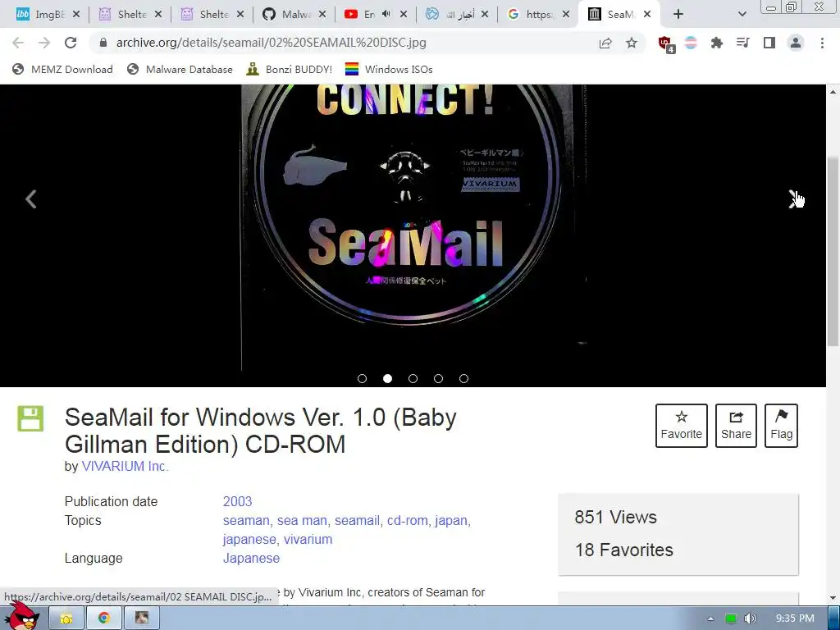
Task: Bookmark this page with the star
Action: coord(632,43)
